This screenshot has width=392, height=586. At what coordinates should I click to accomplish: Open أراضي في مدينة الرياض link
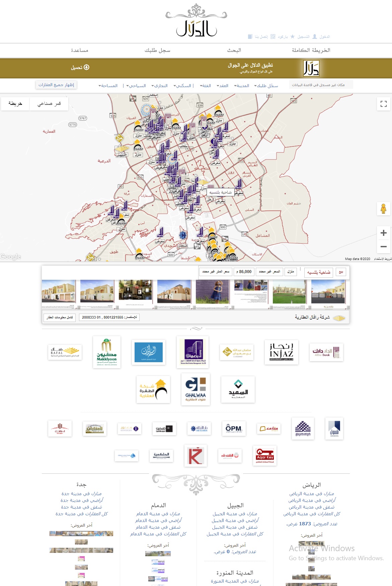coord(312,500)
